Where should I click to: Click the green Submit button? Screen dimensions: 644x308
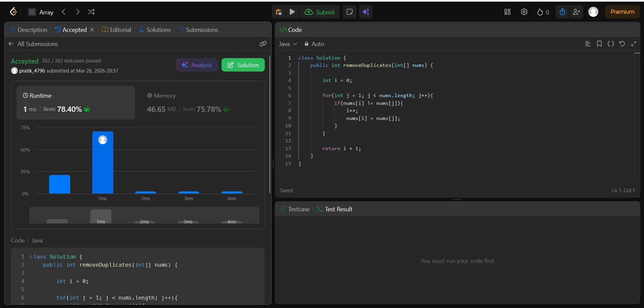pos(319,12)
